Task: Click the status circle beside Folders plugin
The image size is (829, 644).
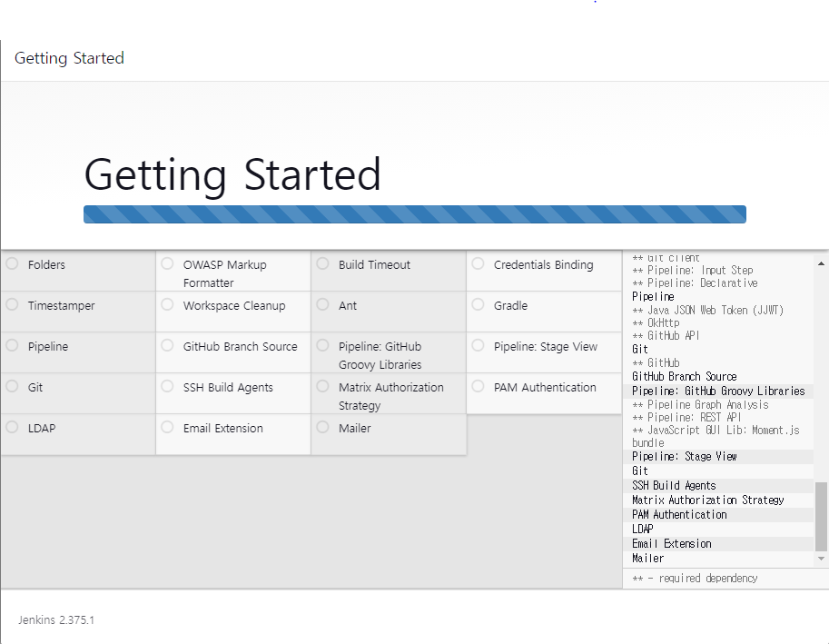Action: point(12,263)
